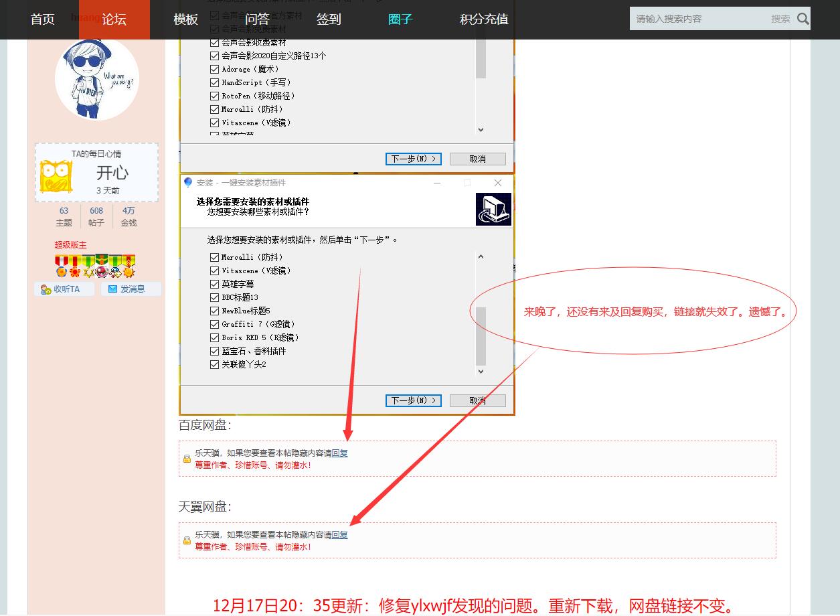Click the 回复 link under 百度网盘
The image size is (840, 616).
pyautogui.click(x=340, y=453)
